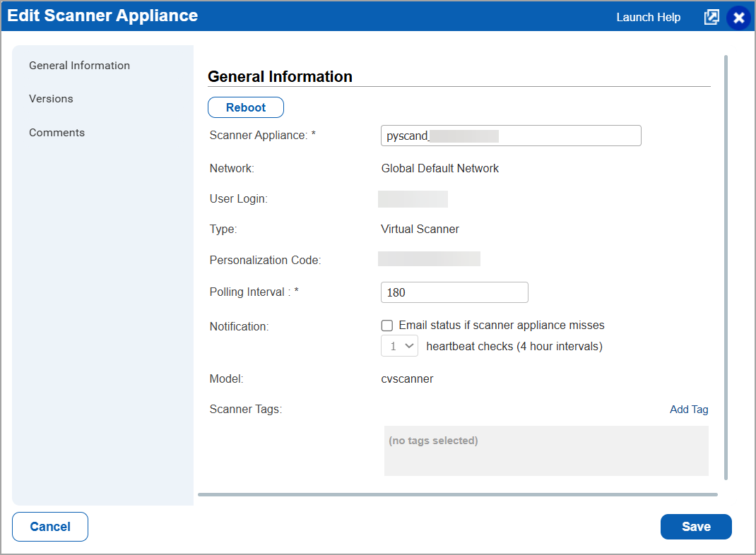
Task: Click the User Login label
Action: (x=238, y=199)
